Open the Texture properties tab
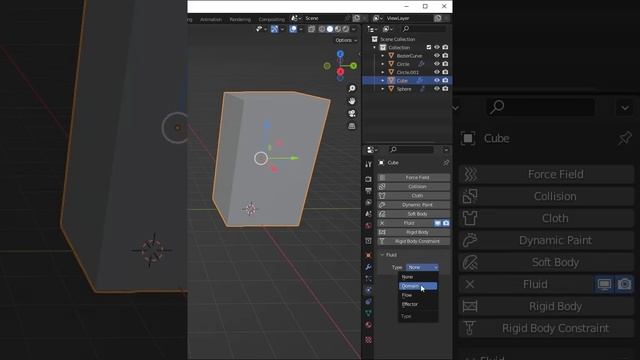 click(x=368, y=340)
